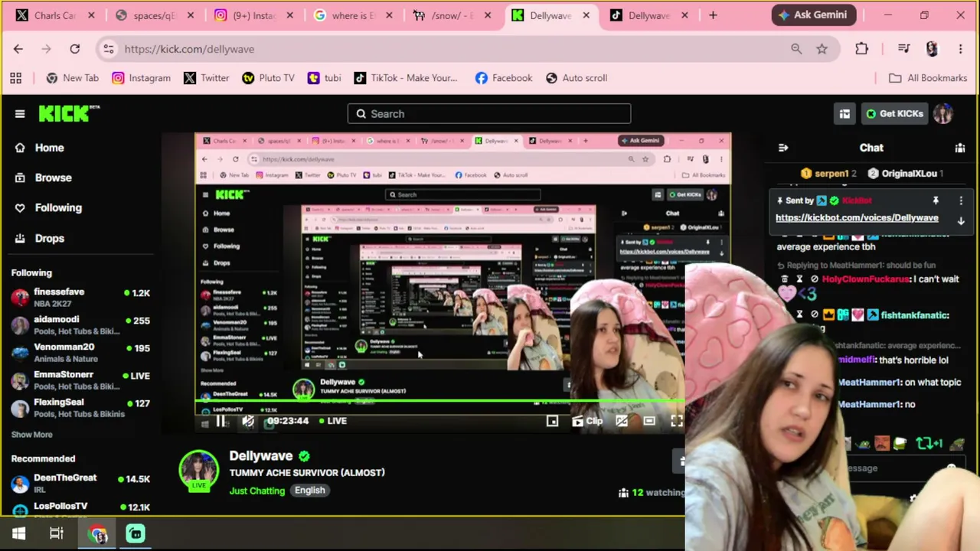Open the zoom magnifier icon in address bar

(x=796, y=49)
